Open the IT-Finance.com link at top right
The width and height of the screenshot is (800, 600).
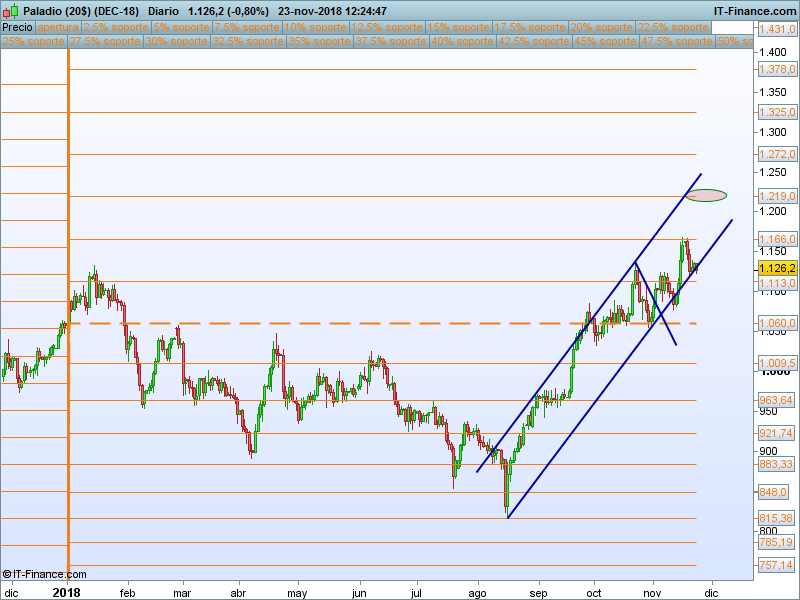coord(754,10)
